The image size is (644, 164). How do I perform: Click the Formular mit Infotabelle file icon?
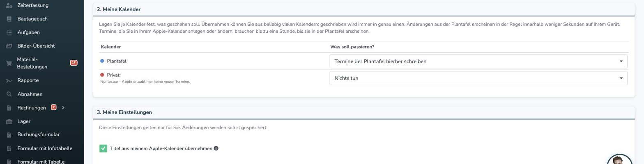pyautogui.click(x=9, y=148)
